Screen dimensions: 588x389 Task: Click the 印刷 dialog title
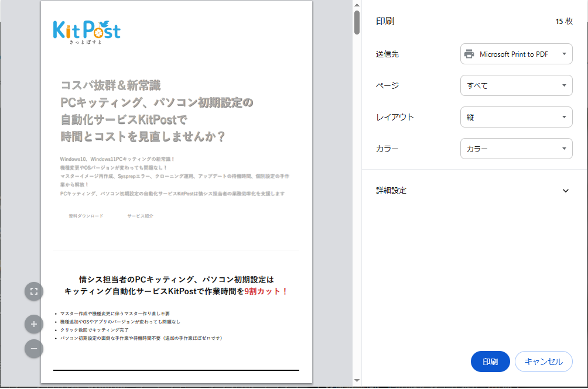[385, 21]
